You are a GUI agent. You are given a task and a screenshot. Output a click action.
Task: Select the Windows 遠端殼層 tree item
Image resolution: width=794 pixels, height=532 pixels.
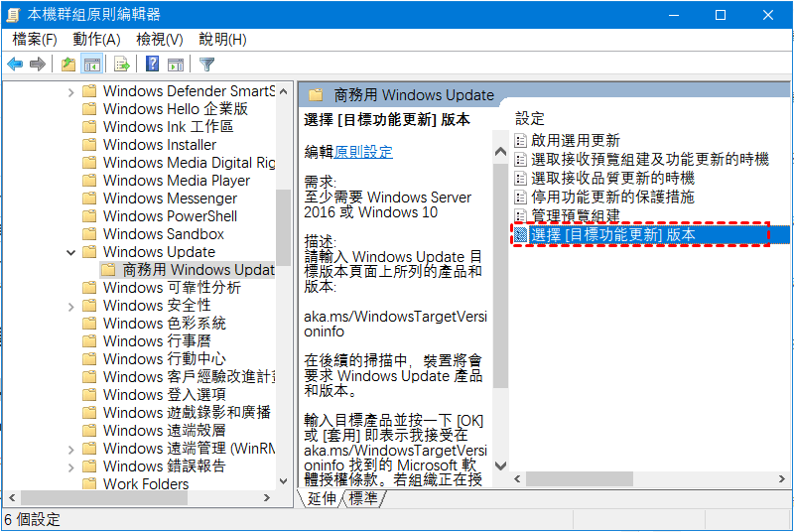point(165,430)
